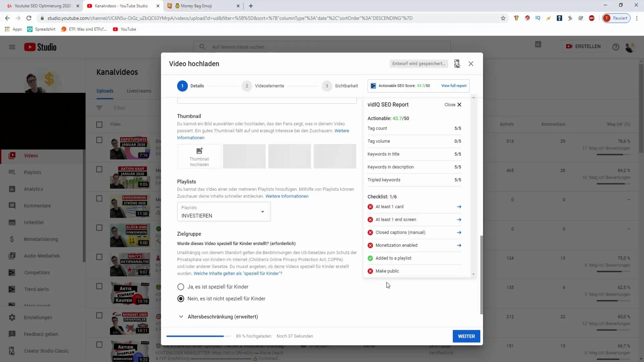Image resolution: width=644 pixels, height=362 pixels.
Task: Check the Depotupdate Januar 2020 video checkbox
Action: pos(99,140)
